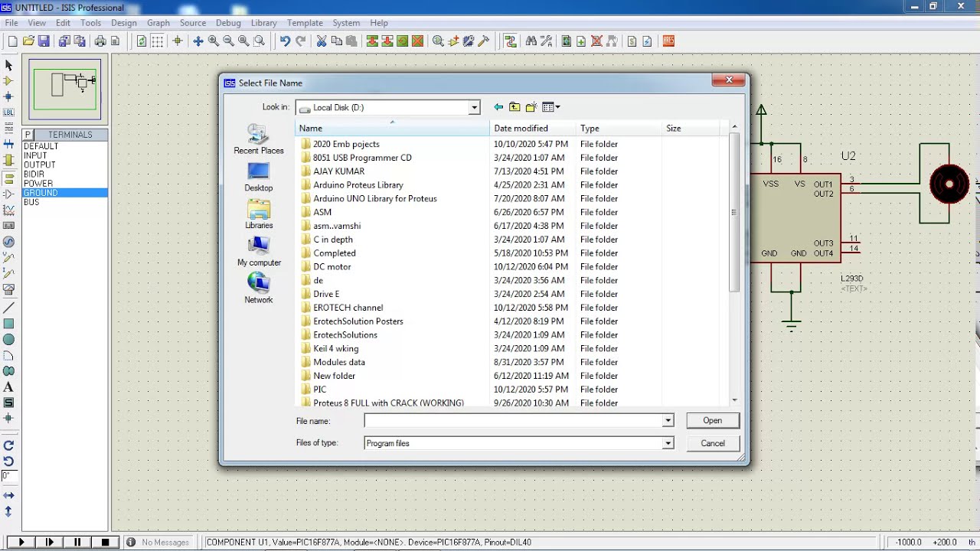Click Recent Places shortcut
This screenshot has width=980, height=551.
click(x=259, y=140)
